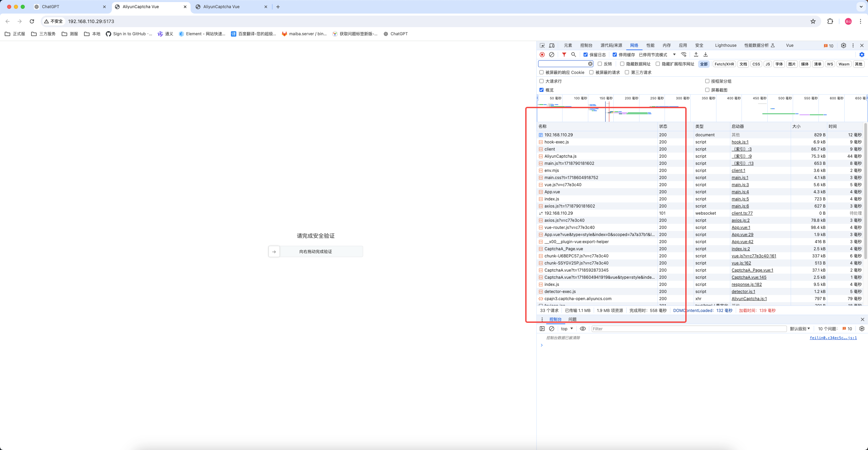
Task: Stop recording network log
Action: point(542,55)
